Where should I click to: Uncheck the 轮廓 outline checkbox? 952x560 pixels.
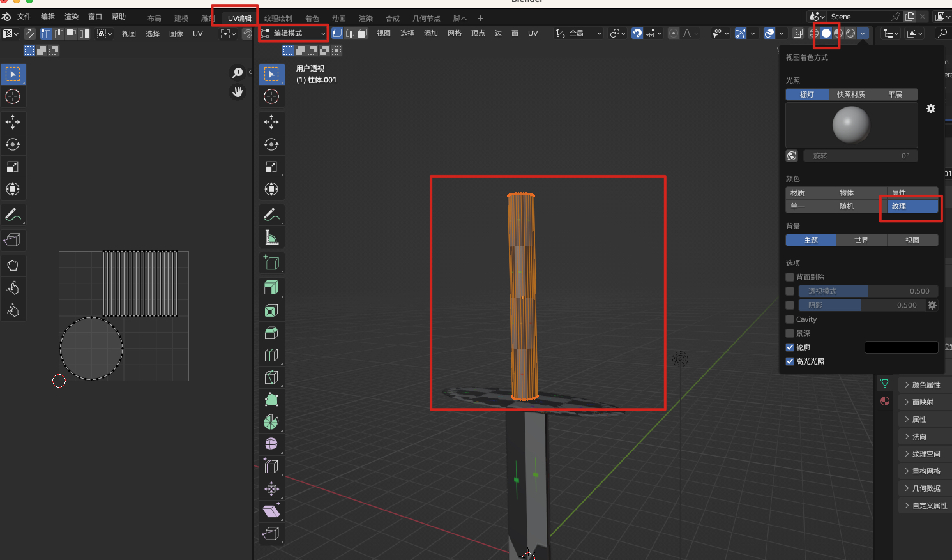[790, 347]
